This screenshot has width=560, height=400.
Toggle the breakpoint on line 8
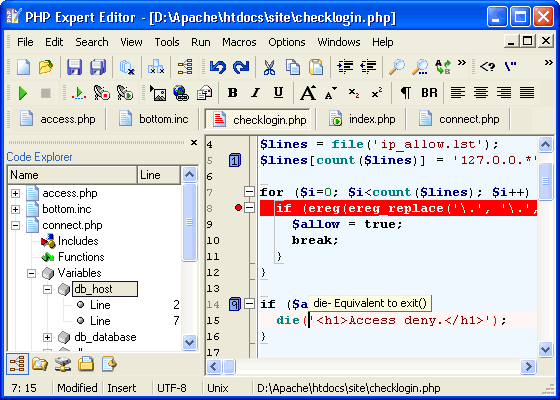tap(238, 208)
